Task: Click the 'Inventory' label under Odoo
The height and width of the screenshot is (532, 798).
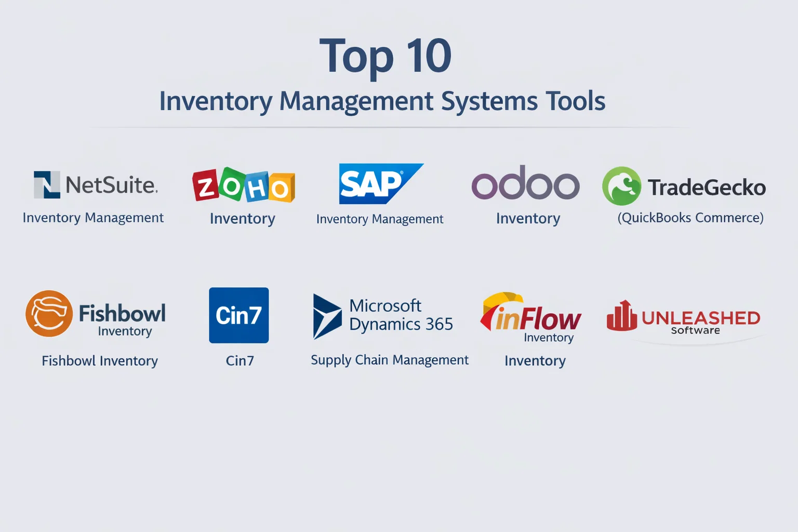Action: [528, 219]
